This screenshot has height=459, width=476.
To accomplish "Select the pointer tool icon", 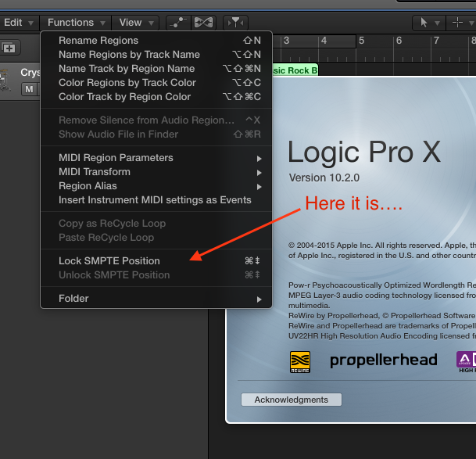I will tap(424, 23).
